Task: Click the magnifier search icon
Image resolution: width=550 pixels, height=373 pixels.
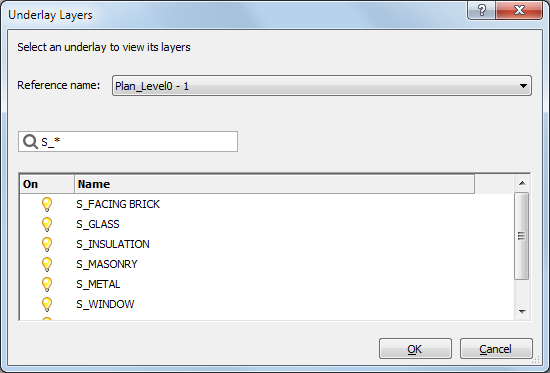Action: click(x=30, y=142)
